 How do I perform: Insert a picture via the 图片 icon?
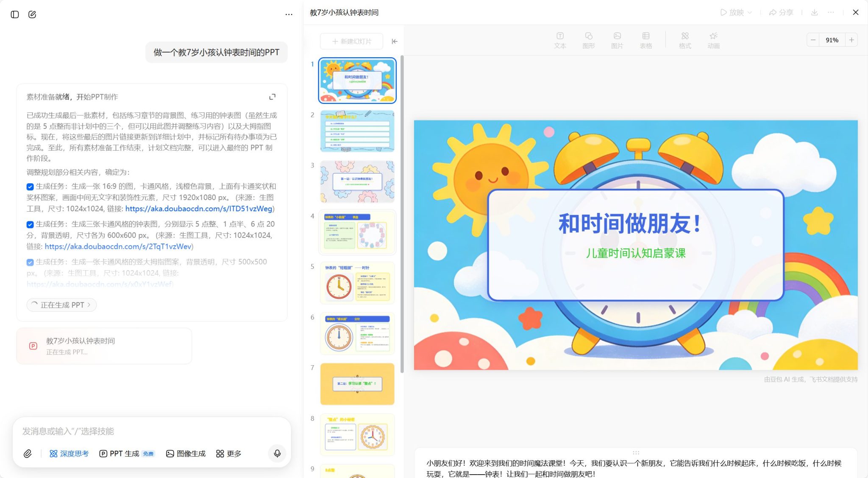[617, 40]
